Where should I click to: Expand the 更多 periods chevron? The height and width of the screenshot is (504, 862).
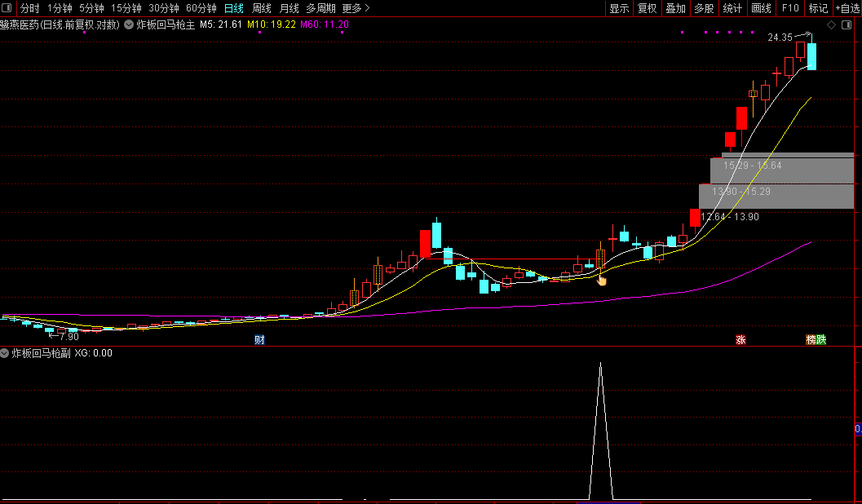367,8
